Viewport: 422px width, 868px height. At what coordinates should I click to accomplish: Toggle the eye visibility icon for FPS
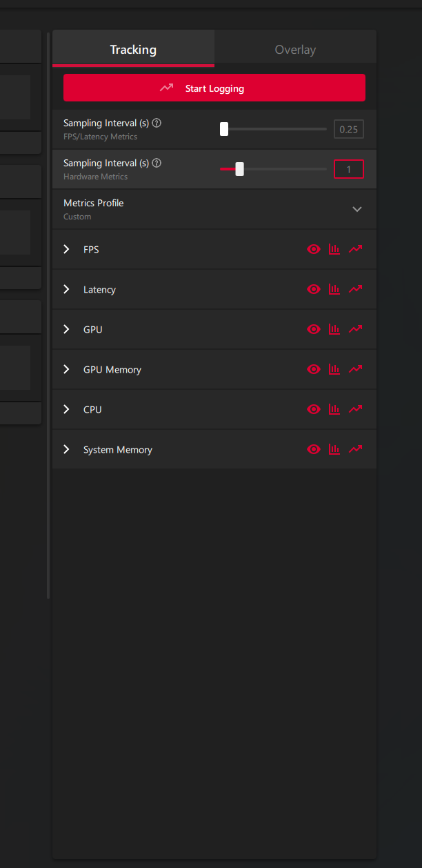tap(314, 249)
